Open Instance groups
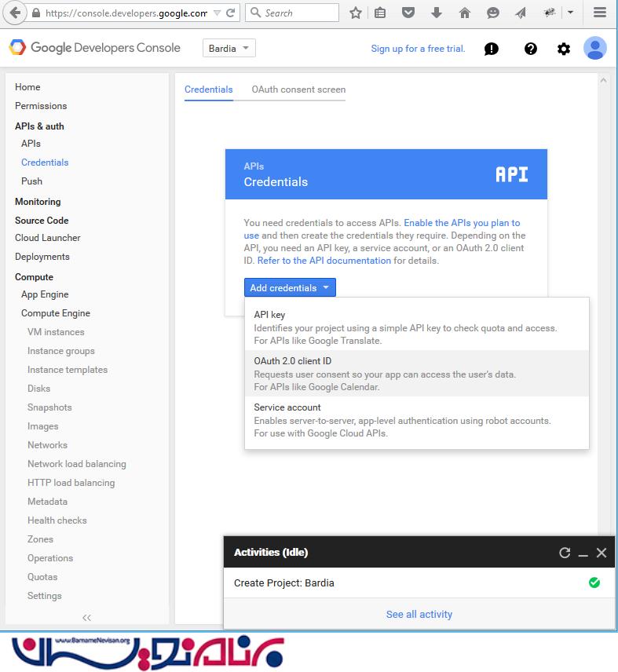The image size is (618, 672). pyautogui.click(x=60, y=351)
